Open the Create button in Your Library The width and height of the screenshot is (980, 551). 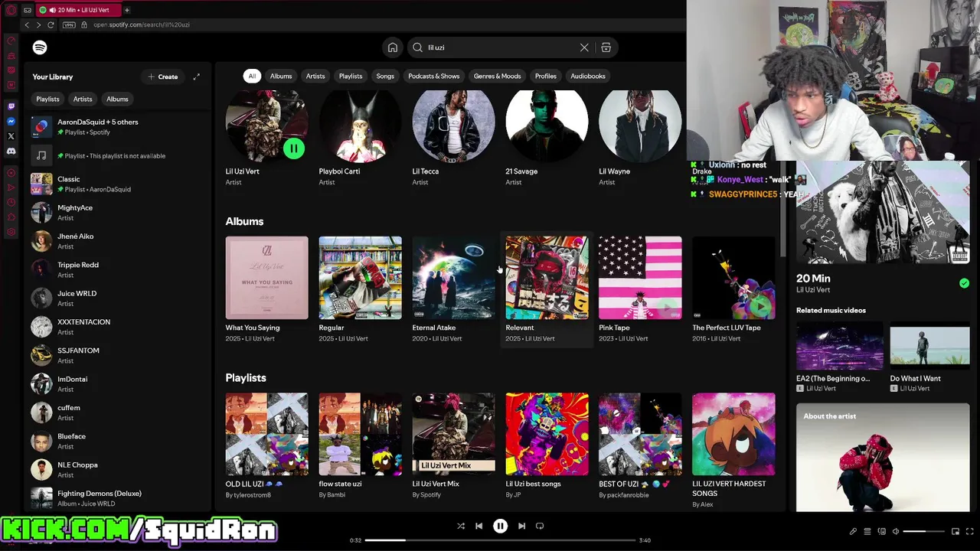pyautogui.click(x=163, y=77)
